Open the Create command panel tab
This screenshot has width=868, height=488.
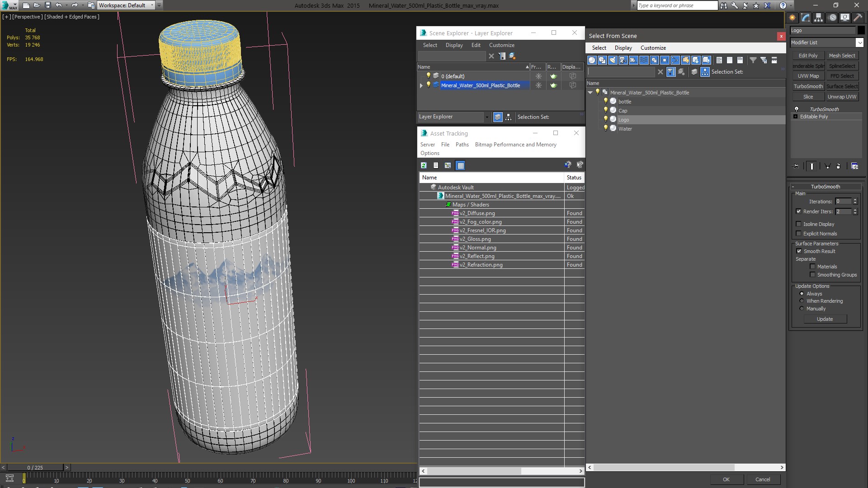coord(793,18)
